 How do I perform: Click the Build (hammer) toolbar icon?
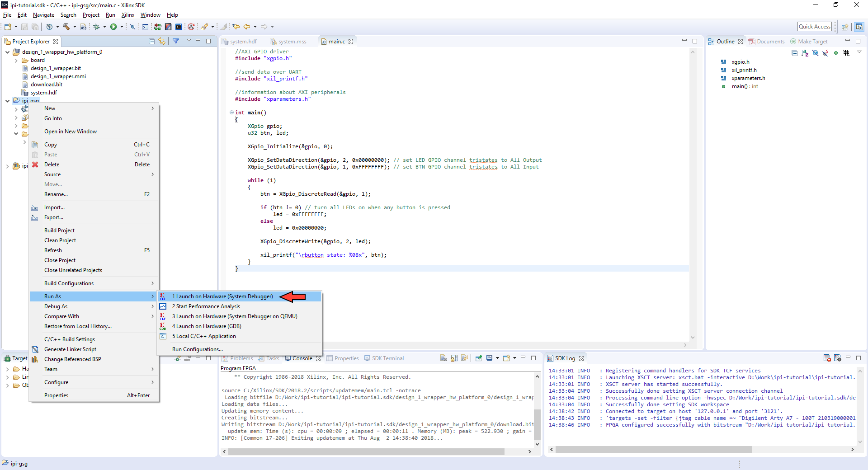(66, 27)
